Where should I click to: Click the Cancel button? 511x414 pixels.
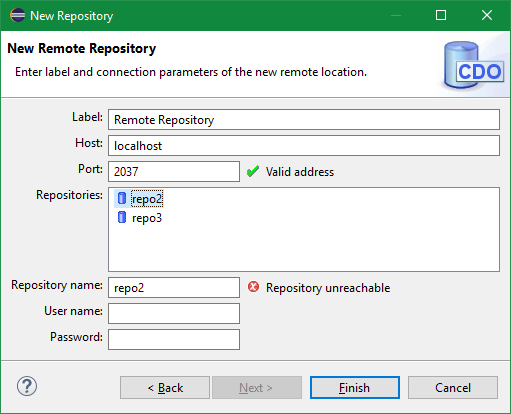(x=453, y=388)
